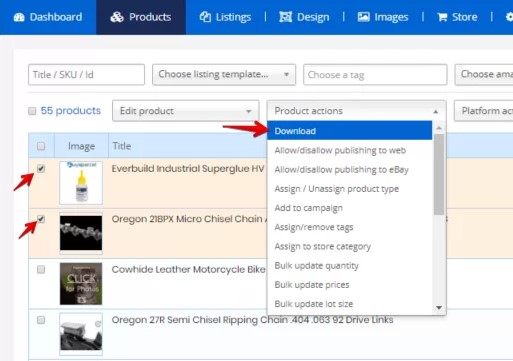Viewport: 513px width, 361px height.
Task: Click the Oregon 27R Semi Chisel Ripping Chain title
Action: 252,320
